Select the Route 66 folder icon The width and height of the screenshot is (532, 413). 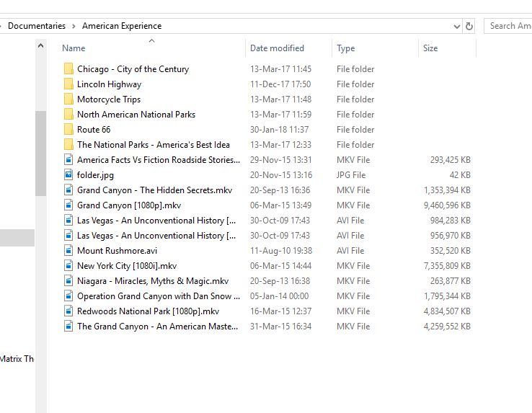click(x=68, y=129)
